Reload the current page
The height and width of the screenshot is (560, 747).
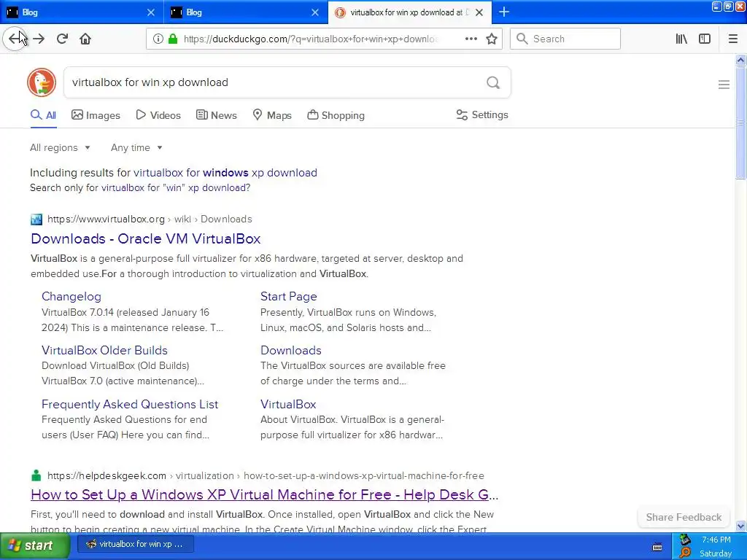[62, 39]
